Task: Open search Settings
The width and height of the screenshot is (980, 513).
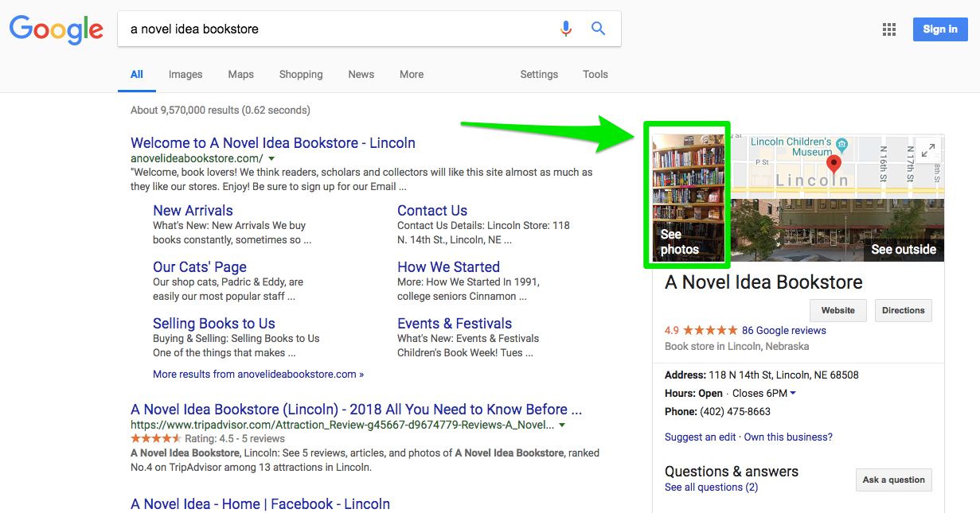Action: [539, 74]
